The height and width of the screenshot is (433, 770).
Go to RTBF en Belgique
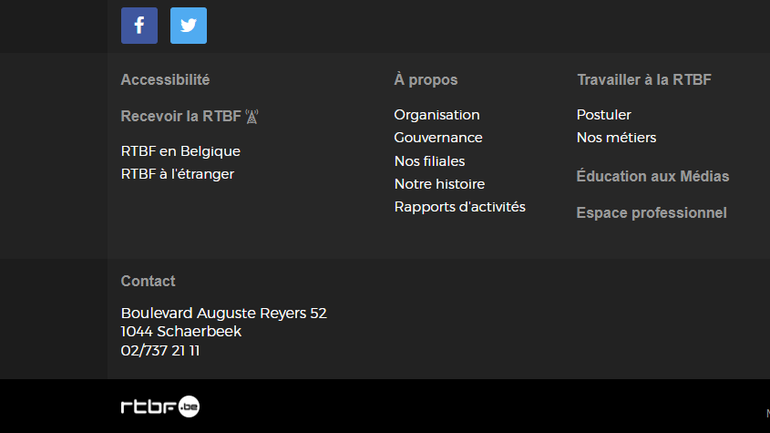coord(180,151)
